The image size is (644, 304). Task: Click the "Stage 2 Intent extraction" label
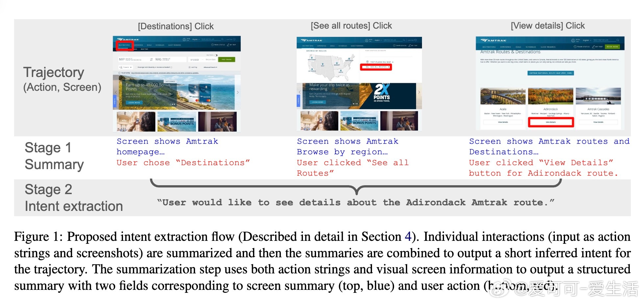tap(74, 198)
